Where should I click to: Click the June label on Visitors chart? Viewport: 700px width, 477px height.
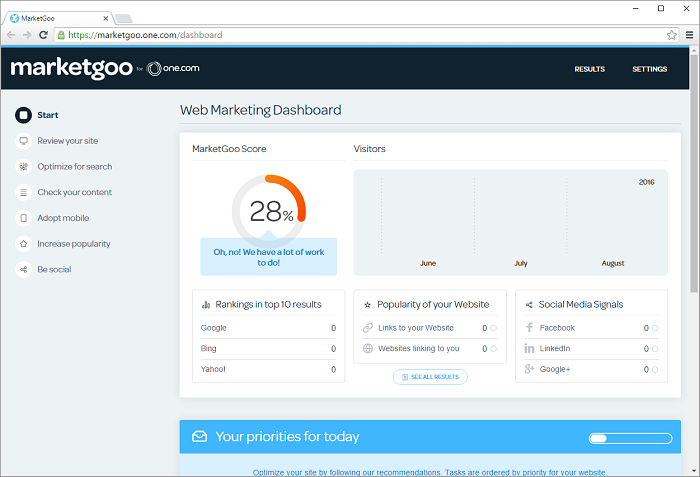point(428,264)
